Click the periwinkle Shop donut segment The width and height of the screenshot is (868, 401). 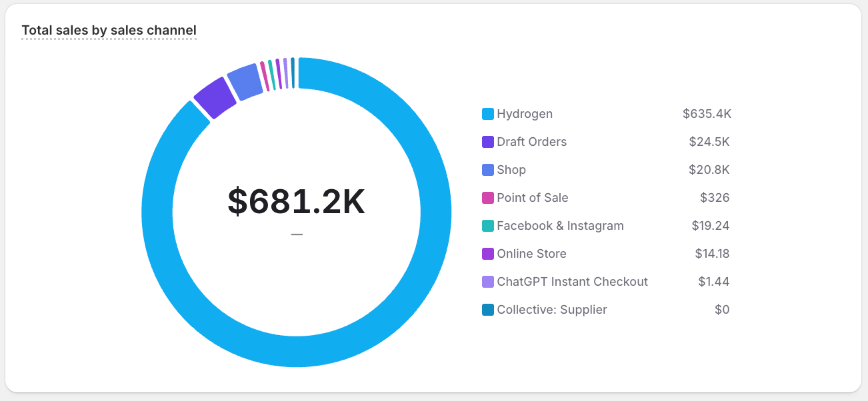point(245,82)
